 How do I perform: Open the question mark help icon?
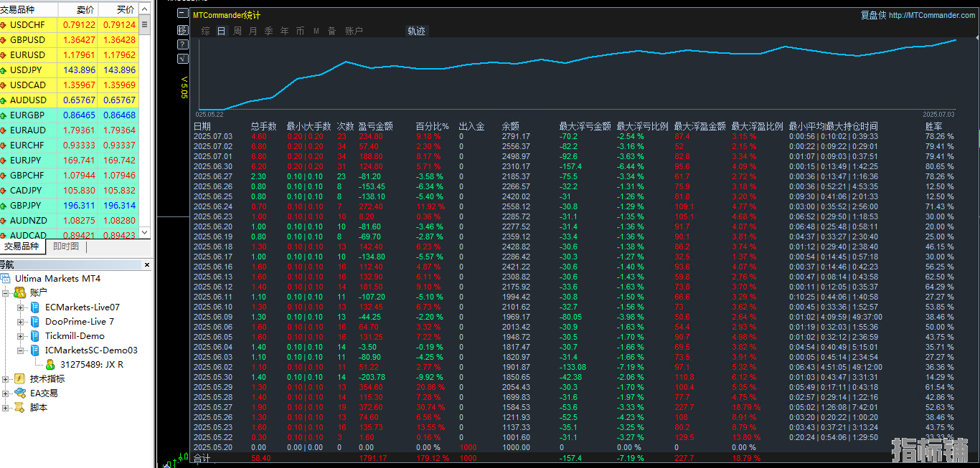click(183, 44)
